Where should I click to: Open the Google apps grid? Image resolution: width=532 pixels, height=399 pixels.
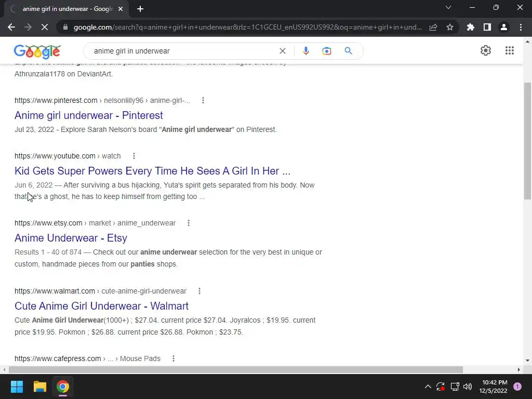(510, 50)
